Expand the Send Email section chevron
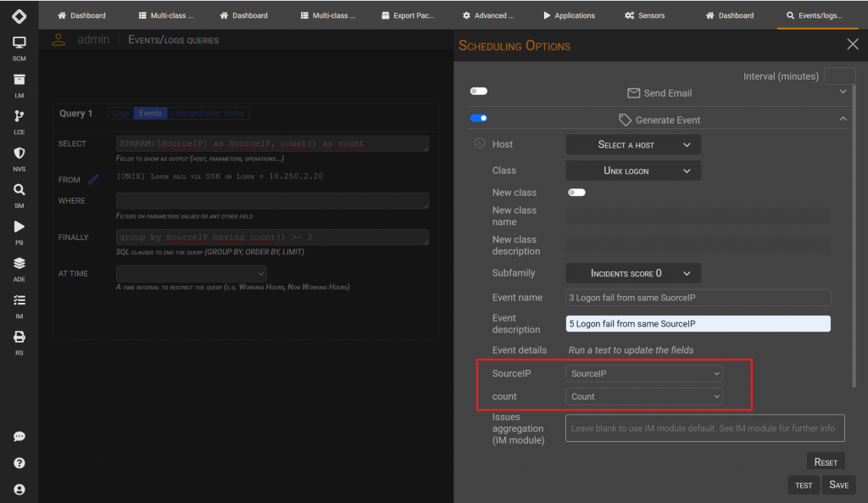 click(843, 92)
